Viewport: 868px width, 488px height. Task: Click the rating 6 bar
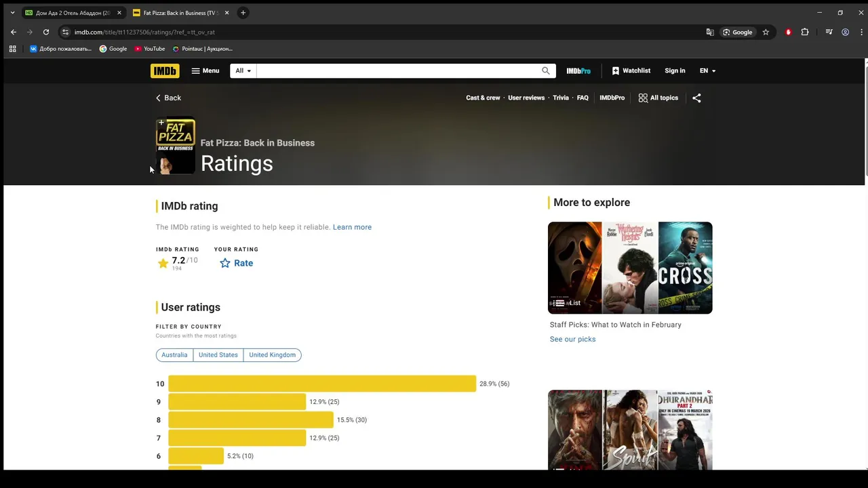(196, 456)
